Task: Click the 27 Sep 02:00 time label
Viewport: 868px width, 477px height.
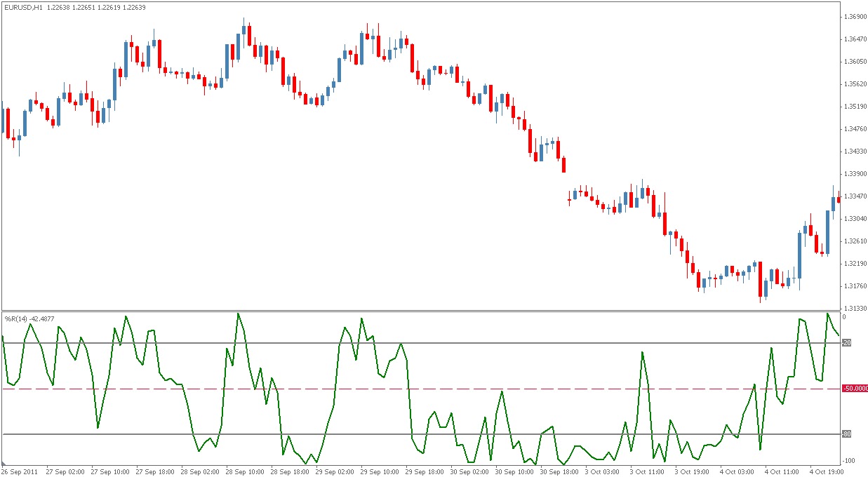Action: [65, 471]
